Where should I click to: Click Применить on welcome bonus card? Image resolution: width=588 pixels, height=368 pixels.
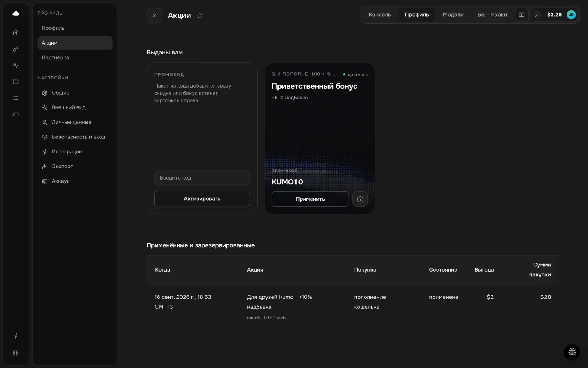[310, 199]
